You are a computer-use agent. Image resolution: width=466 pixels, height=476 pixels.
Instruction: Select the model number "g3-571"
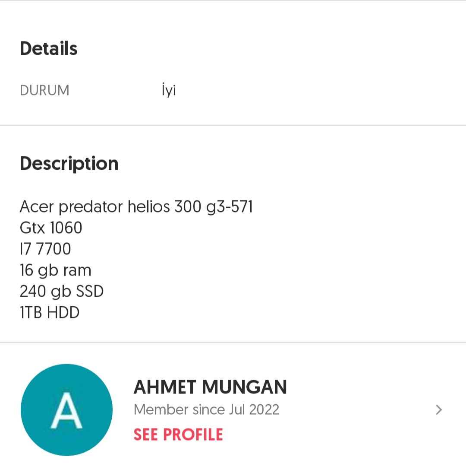pos(230,207)
